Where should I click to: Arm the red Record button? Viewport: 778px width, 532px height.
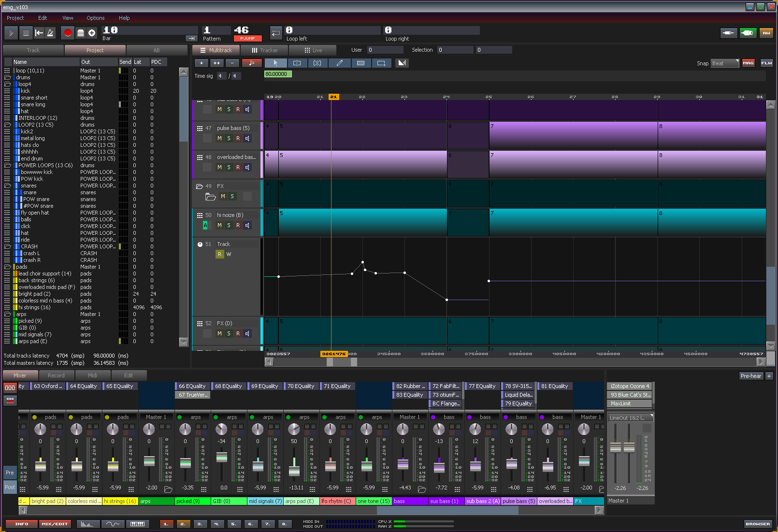(68, 33)
